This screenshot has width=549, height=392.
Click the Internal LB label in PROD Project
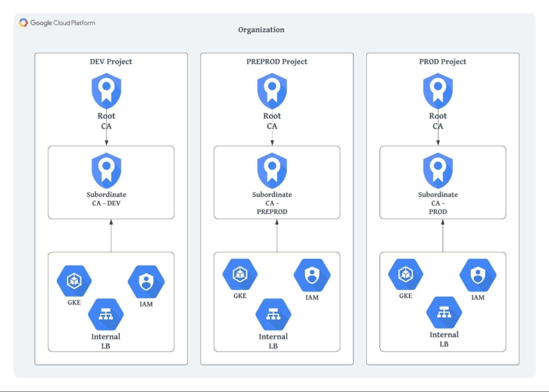[444, 339]
